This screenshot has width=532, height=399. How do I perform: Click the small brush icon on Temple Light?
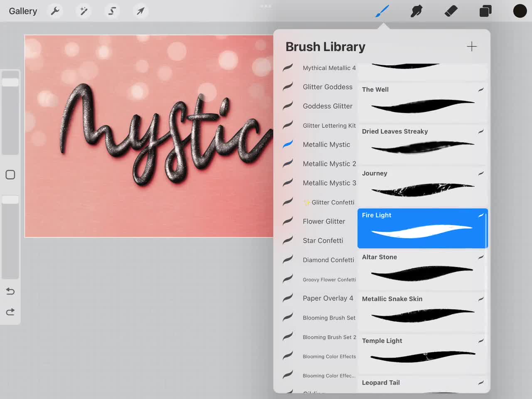pyautogui.click(x=481, y=341)
